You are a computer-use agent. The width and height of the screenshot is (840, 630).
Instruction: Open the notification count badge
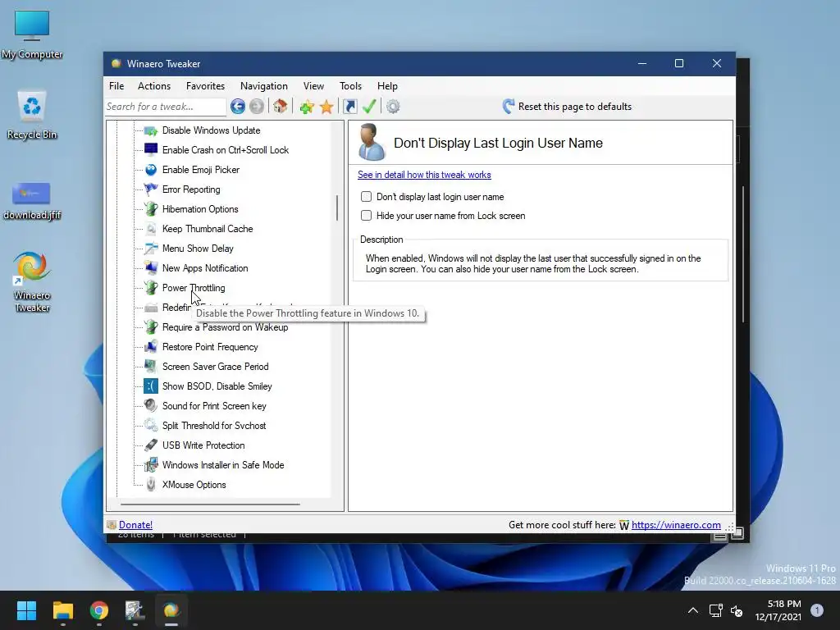(x=817, y=609)
